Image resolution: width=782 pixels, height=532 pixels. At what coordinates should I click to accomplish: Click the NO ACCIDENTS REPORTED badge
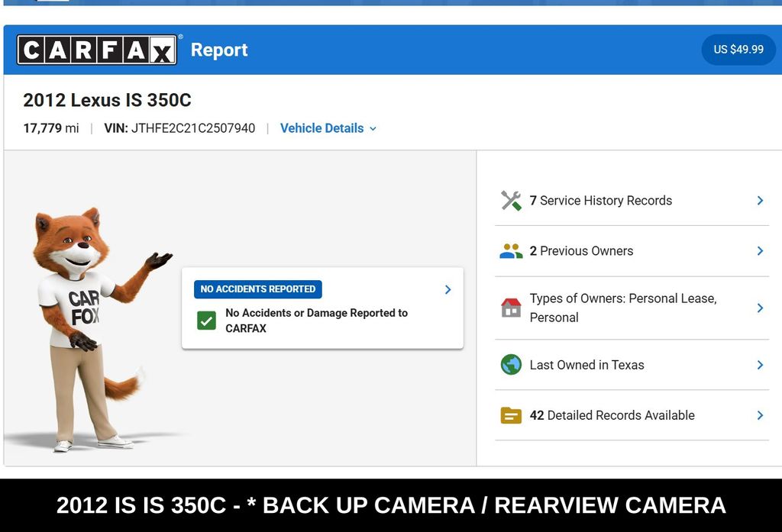point(258,289)
